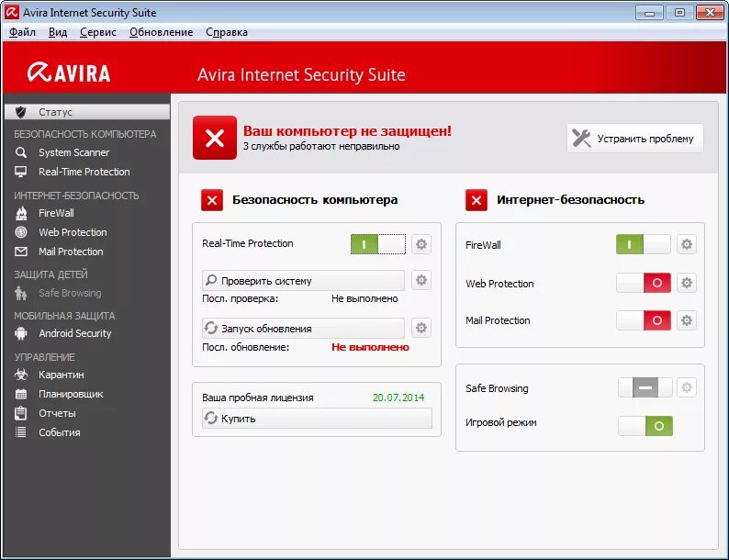
Task: Open Отчеты from the sidebar
Action: [57, 413]
